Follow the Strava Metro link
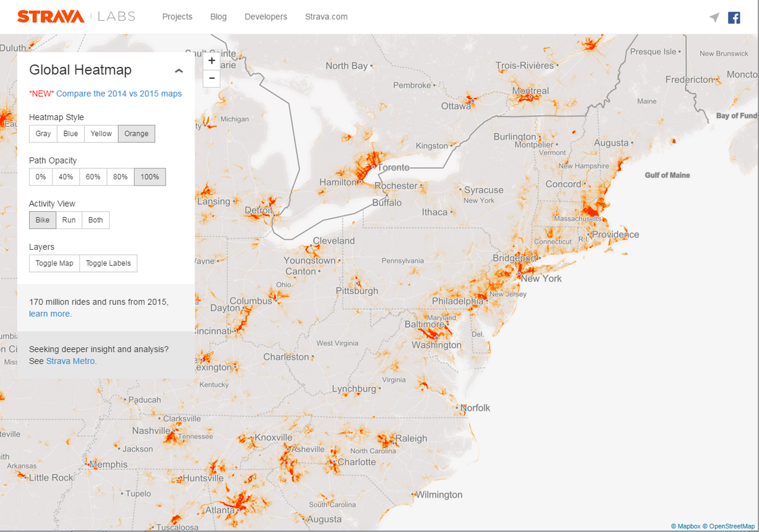 coord(71,361)
